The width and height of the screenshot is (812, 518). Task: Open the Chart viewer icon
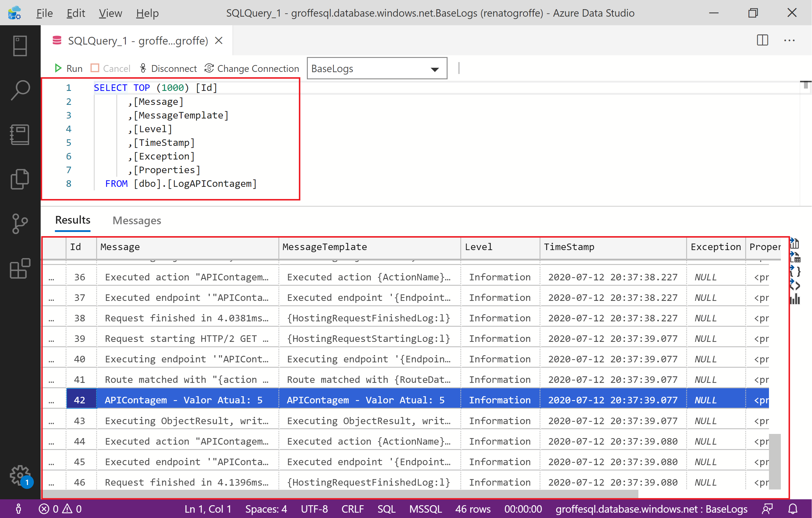click(795, 299)
